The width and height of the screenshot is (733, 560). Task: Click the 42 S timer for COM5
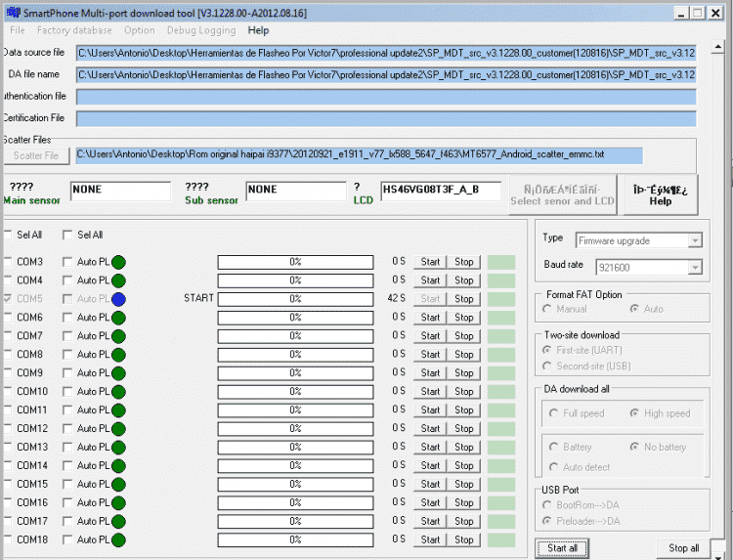click(x=397, y=298)
